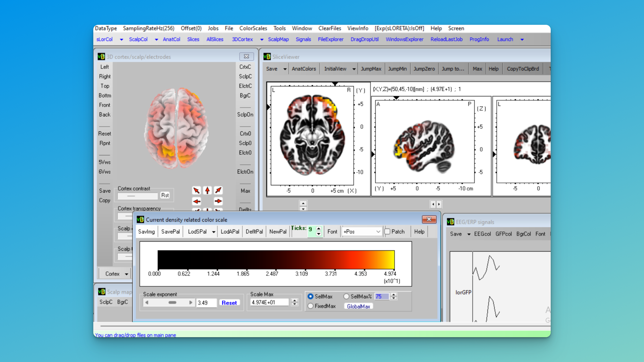This screenshot has height=362, width=644.
Task: Enable the Patch checkbox
Action: [387, 232]
